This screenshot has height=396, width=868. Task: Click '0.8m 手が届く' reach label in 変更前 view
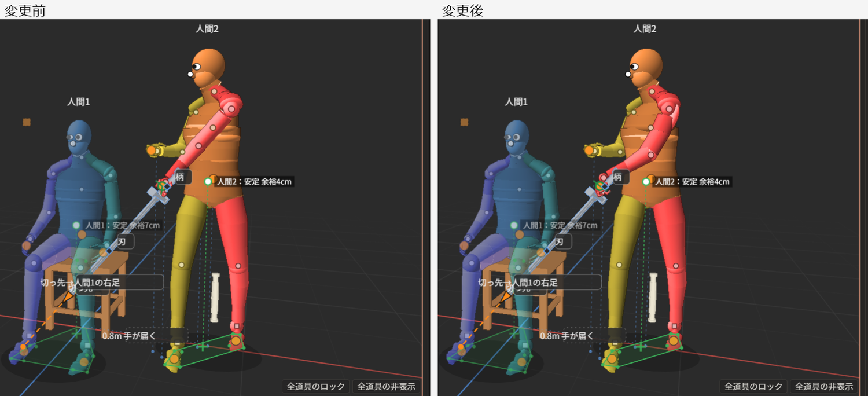[129, 336]
